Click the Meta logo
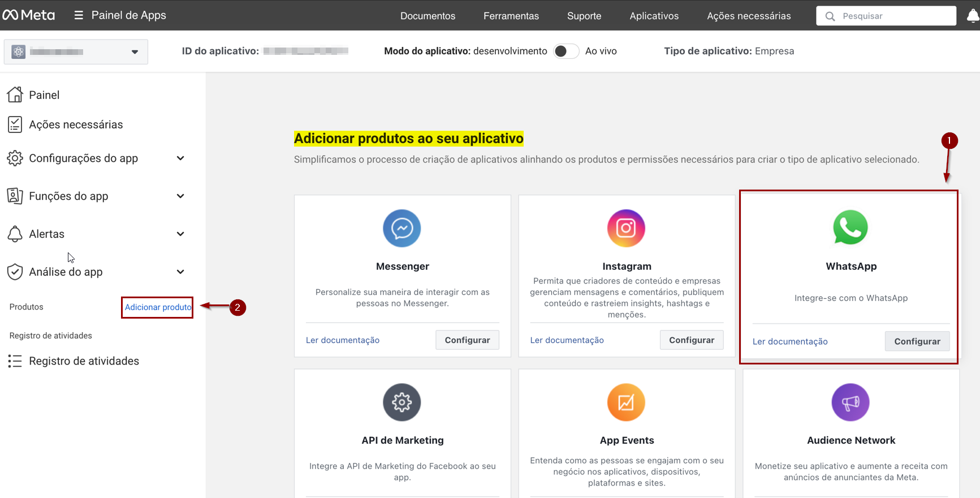The height and width of the screenshot is (498, 980). click(x=29, y=15)
